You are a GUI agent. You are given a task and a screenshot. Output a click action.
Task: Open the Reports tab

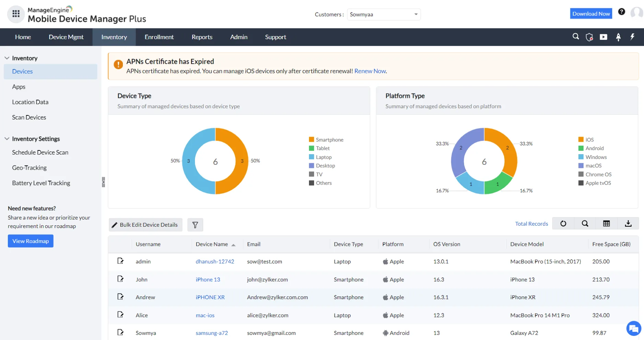[202, 37]
